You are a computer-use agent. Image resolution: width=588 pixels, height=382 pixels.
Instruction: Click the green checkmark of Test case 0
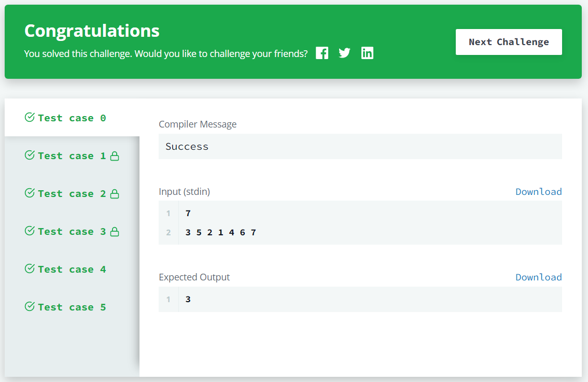(x=30, y=117)
